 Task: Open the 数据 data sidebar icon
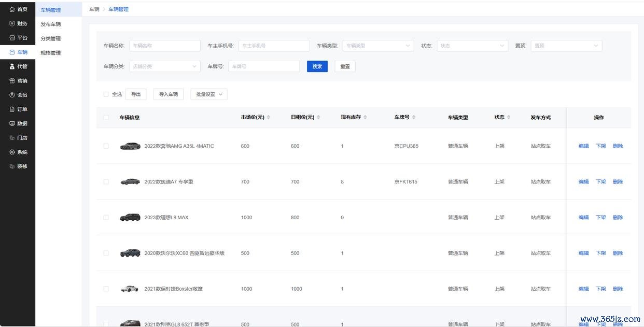coord(12,123)
